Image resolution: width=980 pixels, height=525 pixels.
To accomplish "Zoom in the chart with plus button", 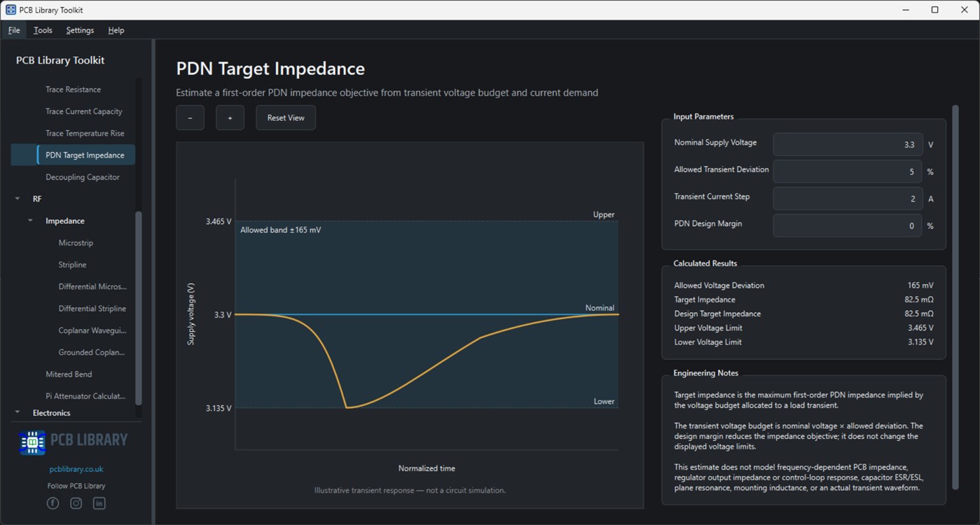I will 230,118.
